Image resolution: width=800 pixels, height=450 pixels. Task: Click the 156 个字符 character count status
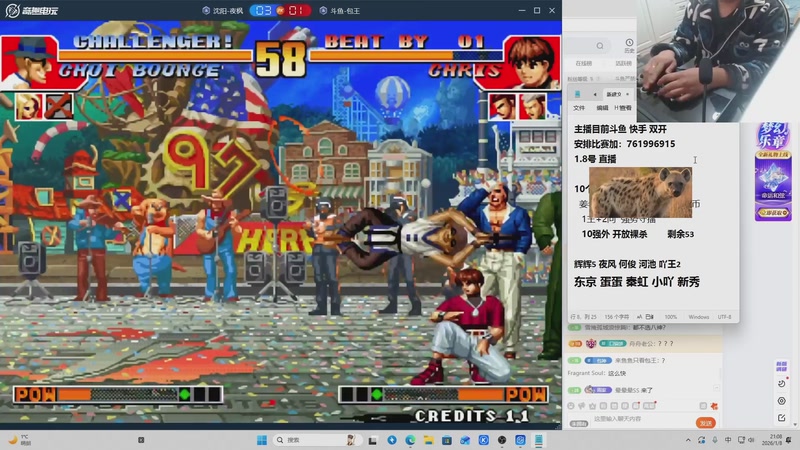click(x=616, y=317)
